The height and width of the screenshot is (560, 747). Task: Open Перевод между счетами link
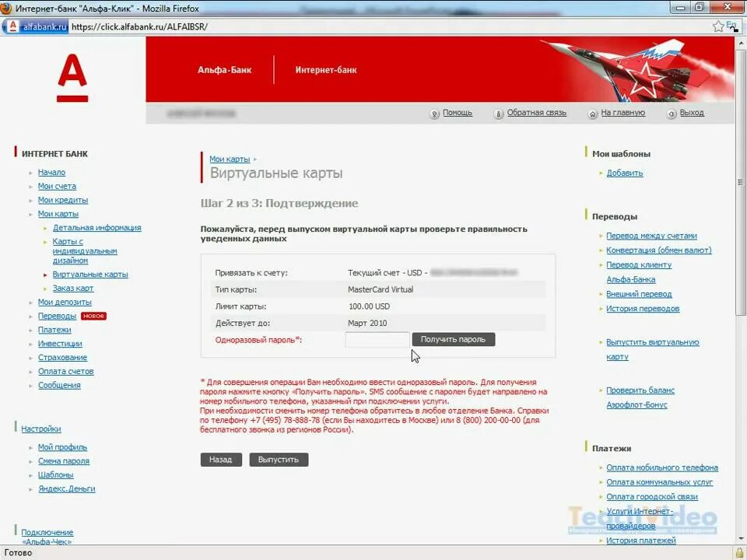[651, 236]
